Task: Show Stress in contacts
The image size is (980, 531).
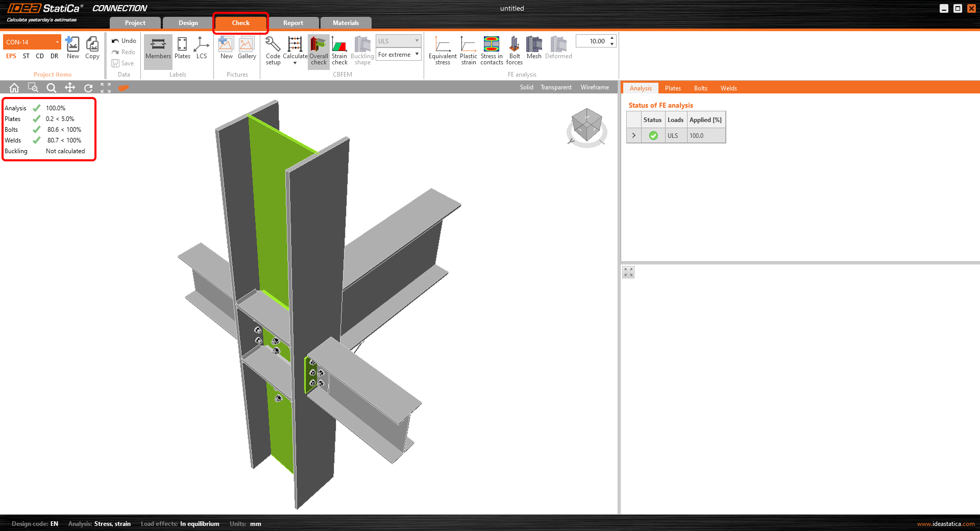Action: [491, 50]
